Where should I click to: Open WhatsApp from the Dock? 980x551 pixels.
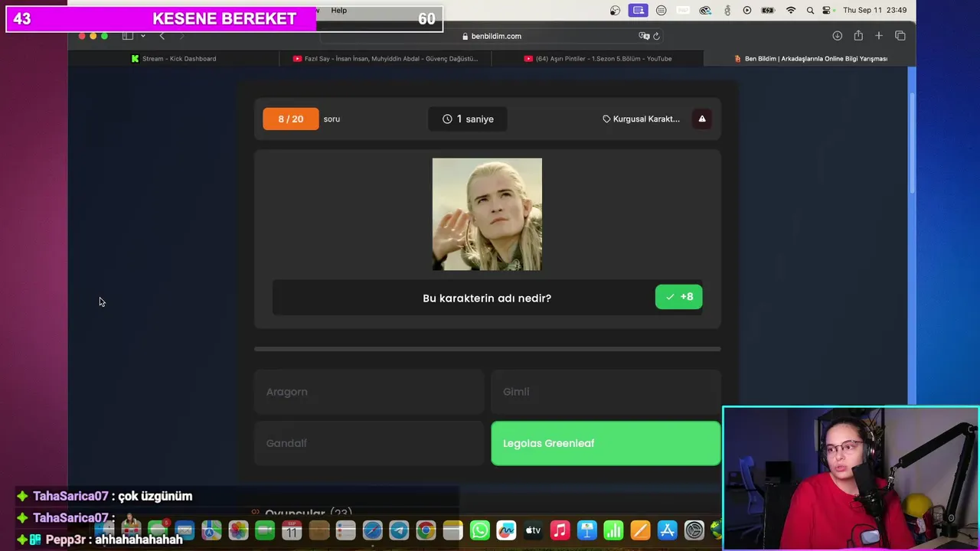click(x=479, y=530)
